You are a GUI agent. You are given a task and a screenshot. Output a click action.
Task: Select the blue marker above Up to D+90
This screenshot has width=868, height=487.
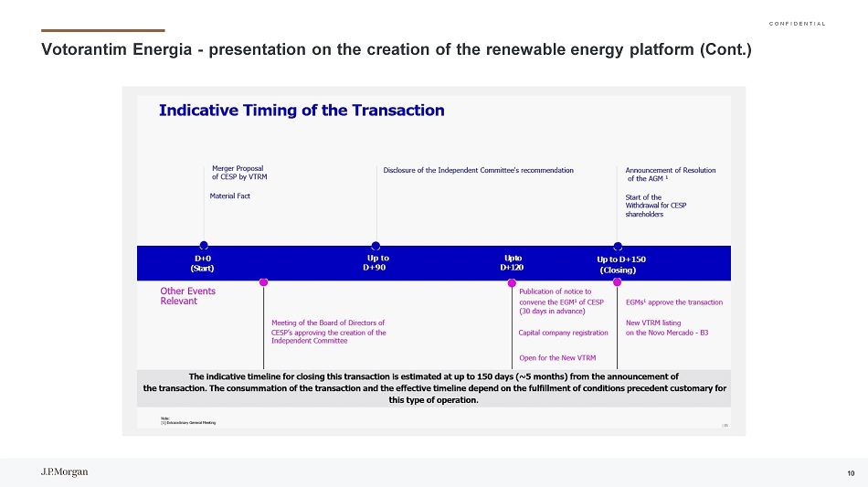tap(376, 245)
